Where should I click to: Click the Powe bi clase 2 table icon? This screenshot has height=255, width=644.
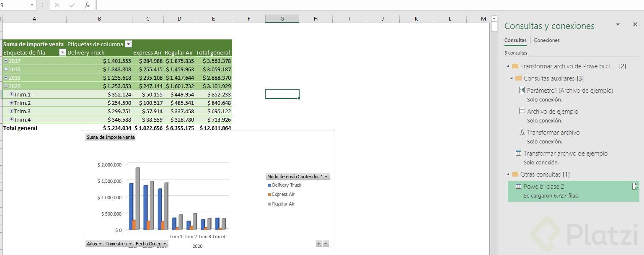click(x=518, y=187)
